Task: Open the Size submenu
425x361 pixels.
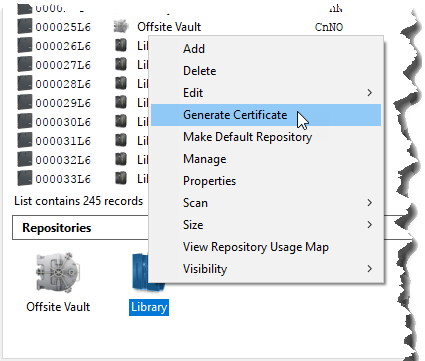Action: pos(266,225)
